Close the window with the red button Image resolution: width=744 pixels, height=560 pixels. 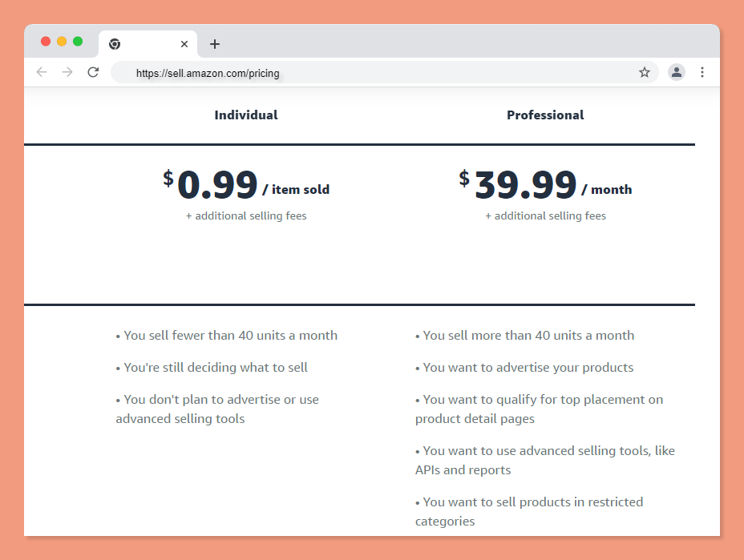coord(46,41)
